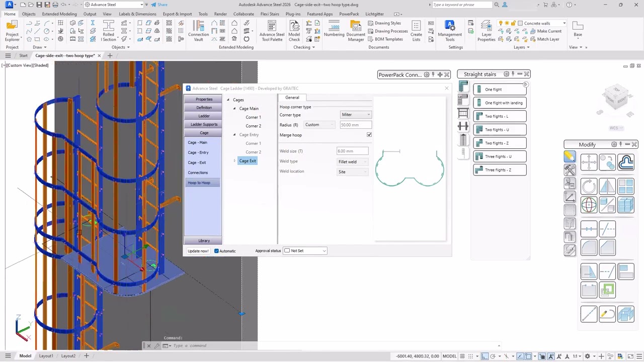Switch to the Extended Modeling ribbon tab

tap(59, 14)
